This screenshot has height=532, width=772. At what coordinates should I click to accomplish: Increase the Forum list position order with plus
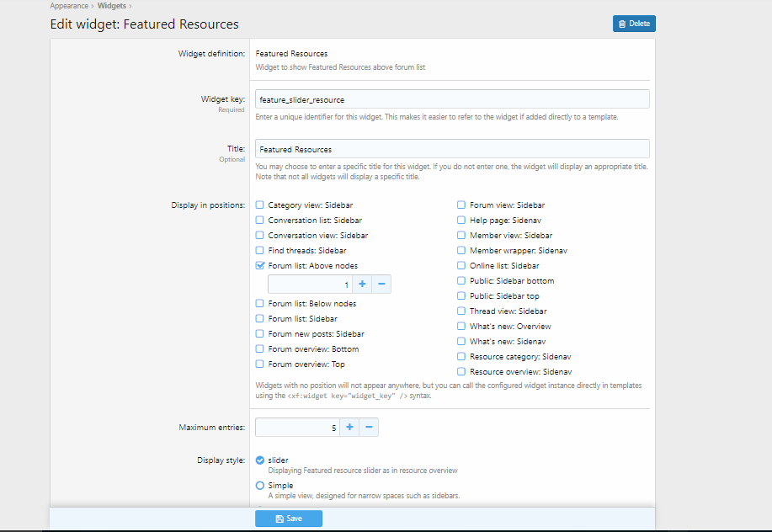[362, 285]
